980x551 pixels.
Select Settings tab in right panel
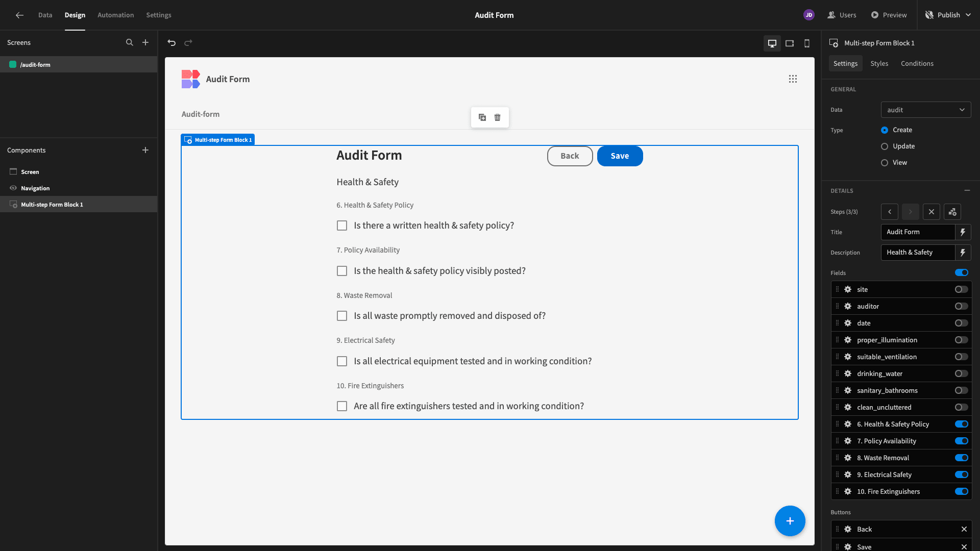point(845,64)
